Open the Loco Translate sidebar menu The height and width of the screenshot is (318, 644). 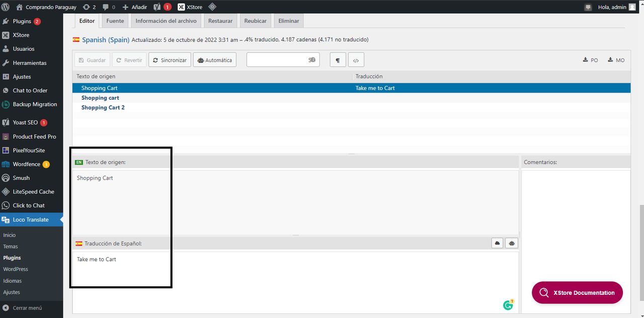(31, 220)
